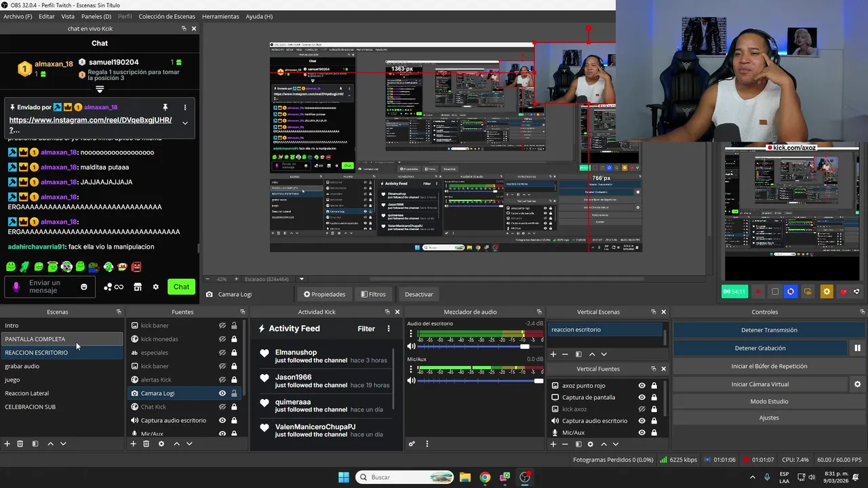Viewport: 868px width, 488px height.
Task: Undock the Mezclador de audio panel
Action: [x=539, y=312]
